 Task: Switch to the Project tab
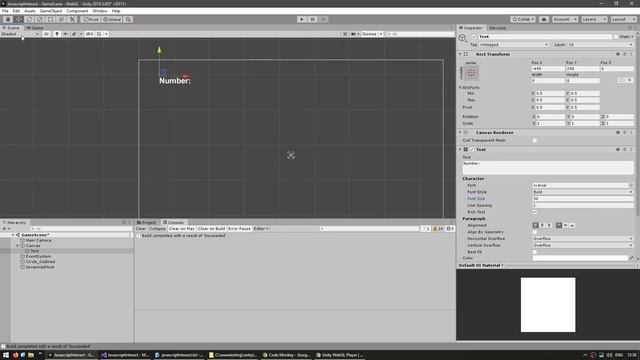pyautogui.click(x=147, y=222)
